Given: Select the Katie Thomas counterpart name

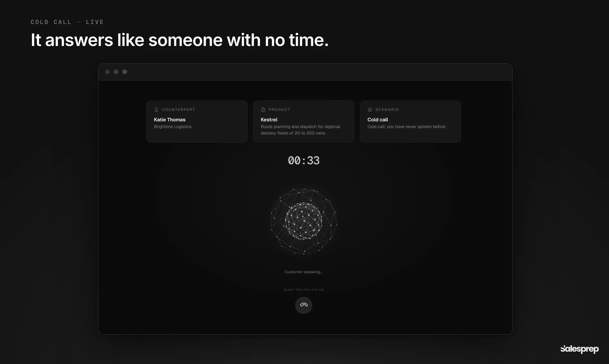Looking at the screenshot, I should 170,120.
